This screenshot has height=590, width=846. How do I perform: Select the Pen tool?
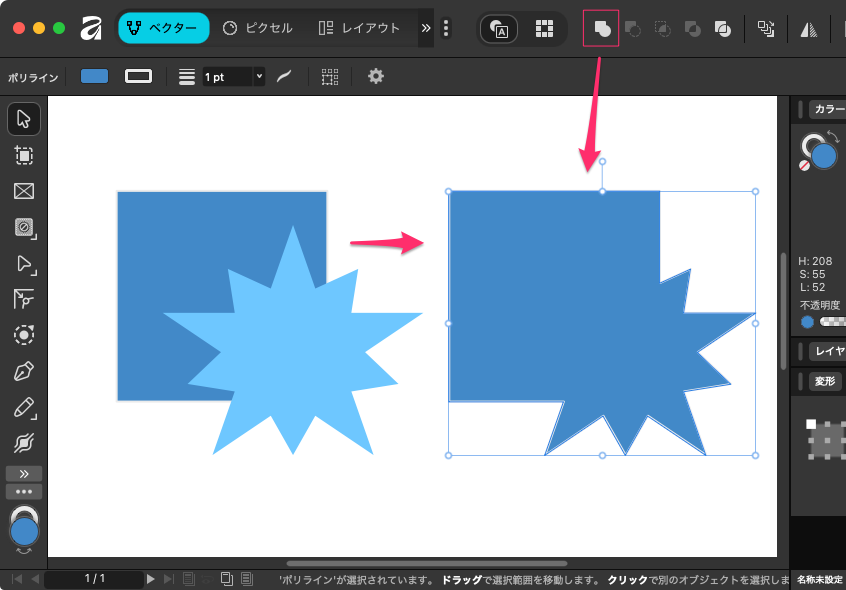pos(24,372)
